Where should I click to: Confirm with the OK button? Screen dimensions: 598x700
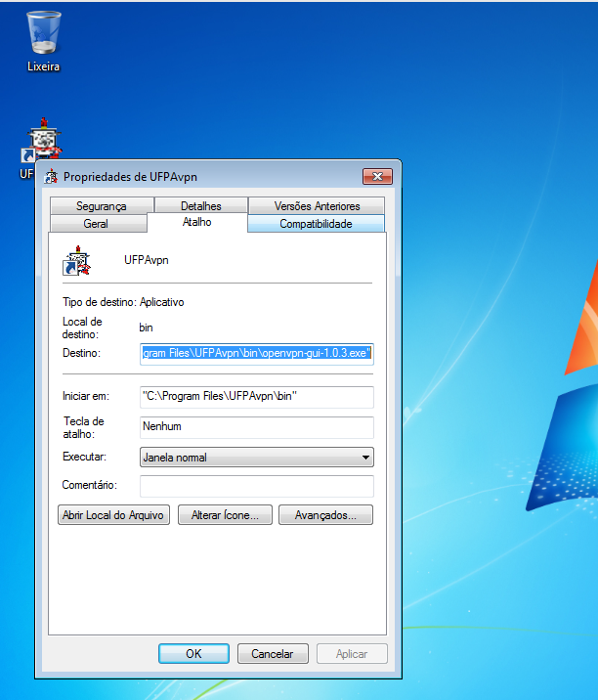[193, 654]
